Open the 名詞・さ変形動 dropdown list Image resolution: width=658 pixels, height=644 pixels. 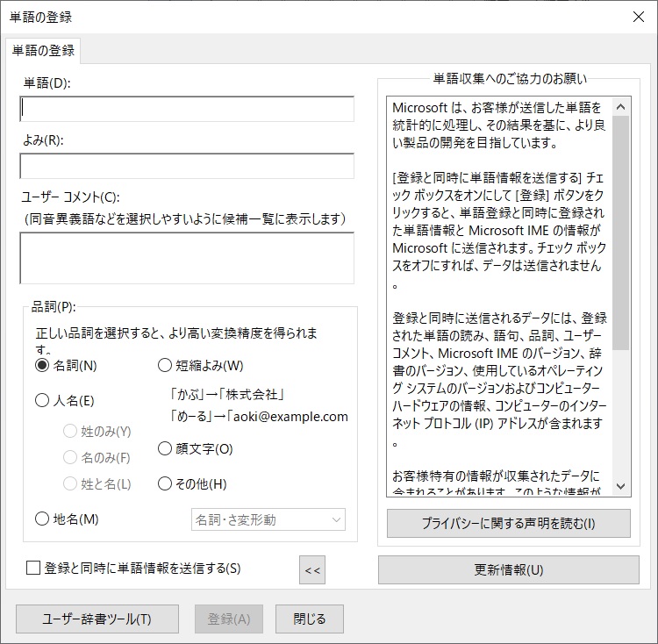point(268,519)
